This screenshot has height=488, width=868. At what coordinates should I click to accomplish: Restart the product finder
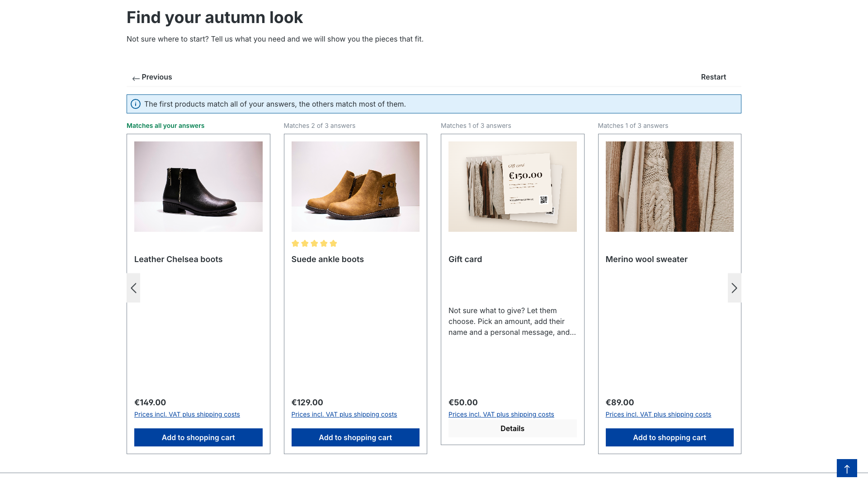[713, 77]
